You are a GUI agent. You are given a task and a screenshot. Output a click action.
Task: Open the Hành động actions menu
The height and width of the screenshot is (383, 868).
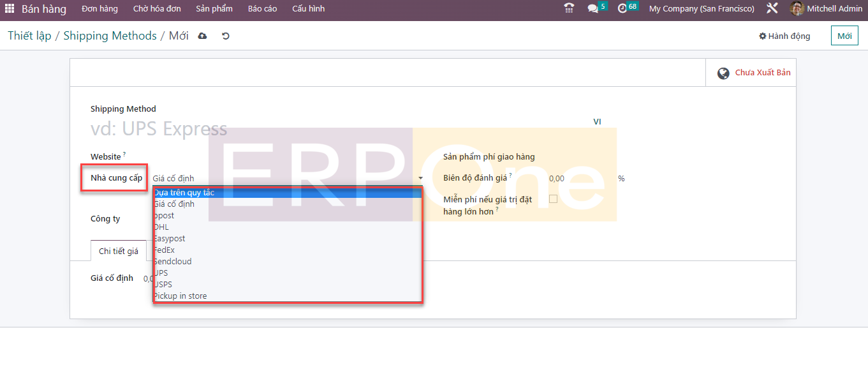(x=784, y=36)
